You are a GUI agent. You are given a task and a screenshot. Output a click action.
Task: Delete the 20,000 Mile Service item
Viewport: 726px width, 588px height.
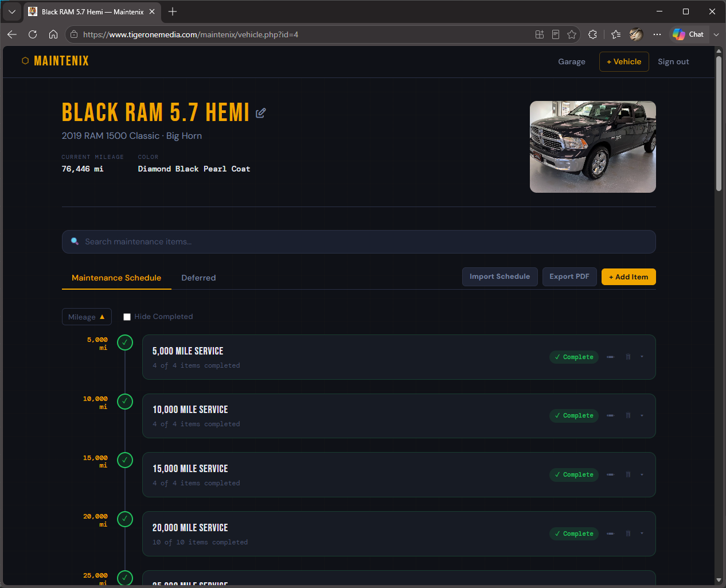[628, 534]
